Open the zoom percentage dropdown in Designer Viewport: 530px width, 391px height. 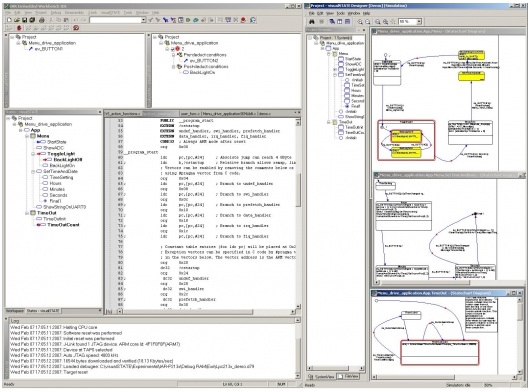click(x=419, y=22)
